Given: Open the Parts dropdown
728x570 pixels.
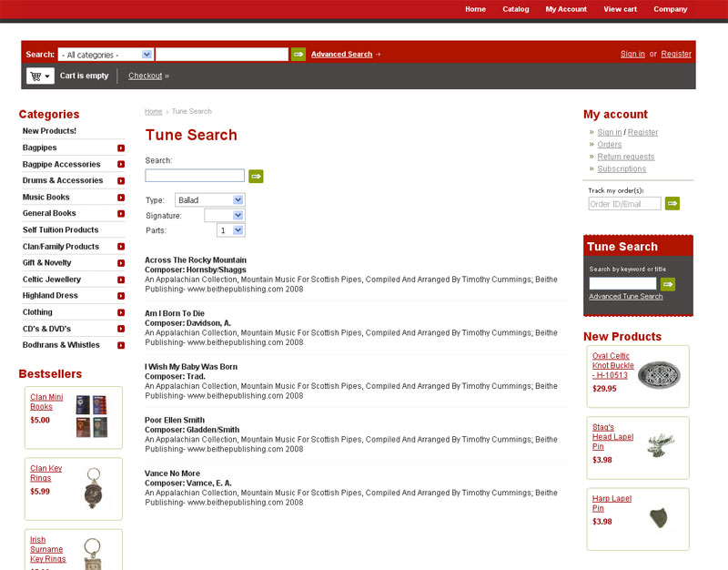Looking at the screenshot, I should tap(231, 231).
